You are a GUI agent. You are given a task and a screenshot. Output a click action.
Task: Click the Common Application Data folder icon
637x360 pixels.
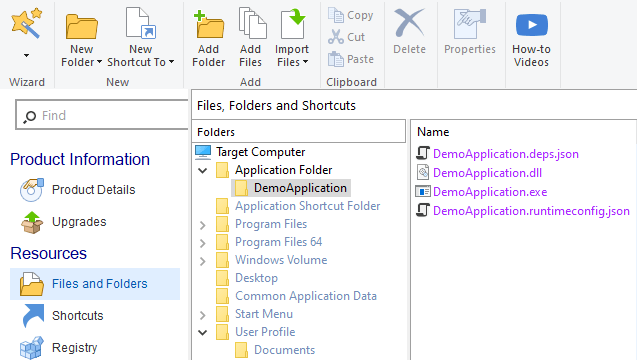click(222, 296)
